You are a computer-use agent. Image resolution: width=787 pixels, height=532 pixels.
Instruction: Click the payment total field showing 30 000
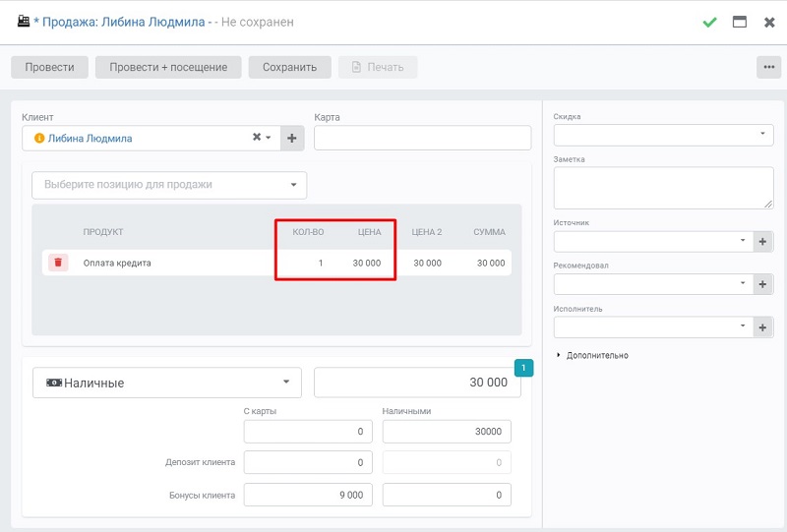click(417, 383)
